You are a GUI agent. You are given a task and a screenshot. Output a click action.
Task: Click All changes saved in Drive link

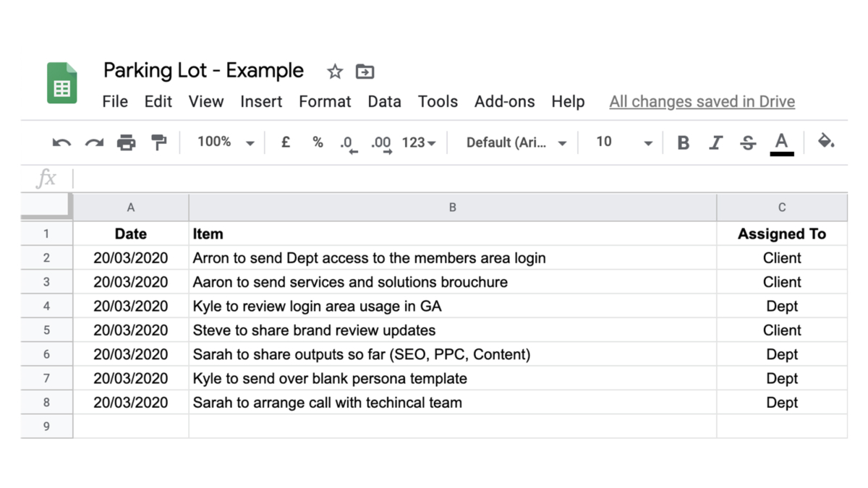(702, 102)
